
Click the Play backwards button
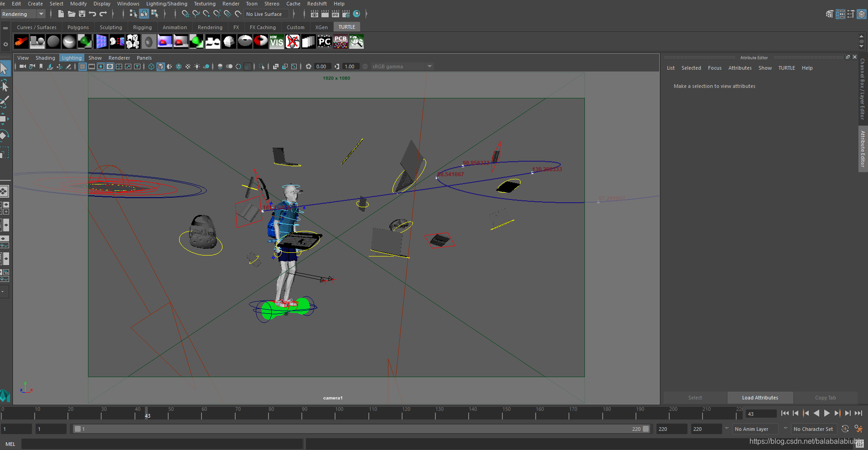point(816,413)
